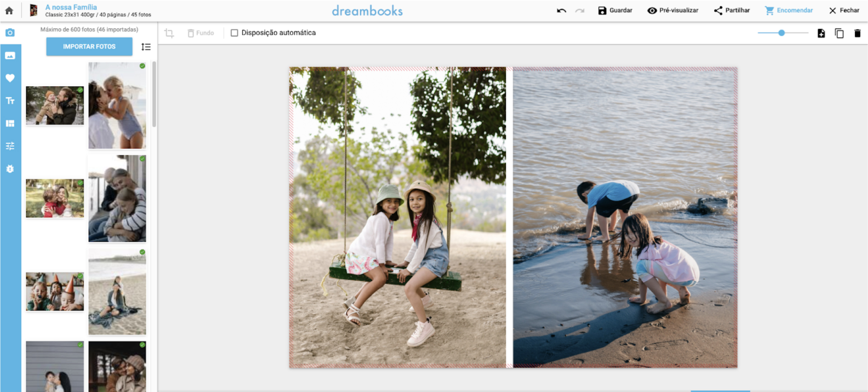Click the IMPORTAR FOTOS button
The height and width of the screenshot is (392, 868).
tap(89, 47)
